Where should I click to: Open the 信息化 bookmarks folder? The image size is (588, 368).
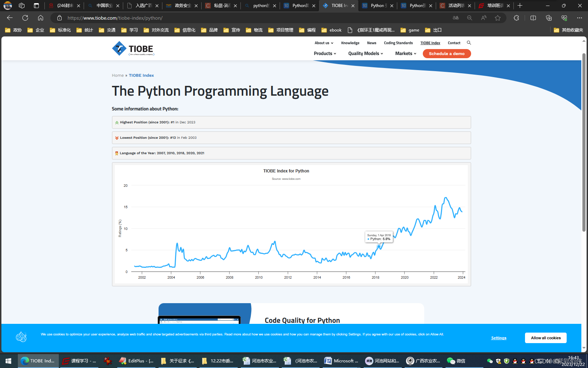185,30
